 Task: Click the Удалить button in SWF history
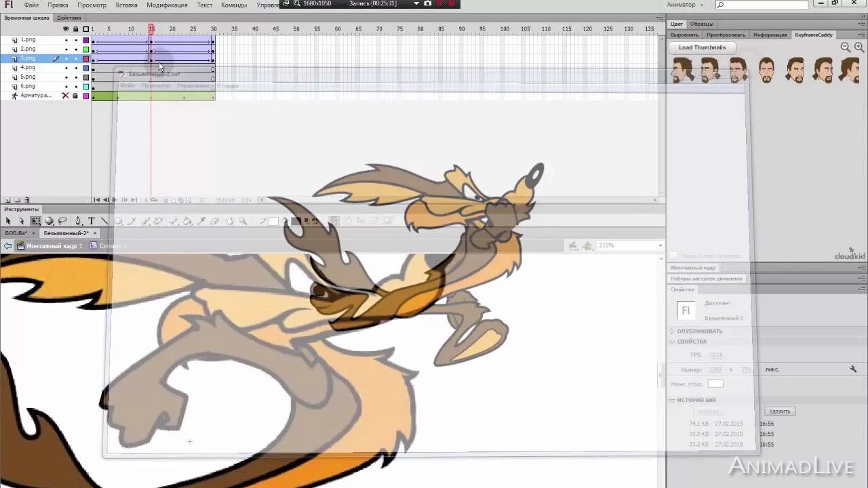coord(780,411)
